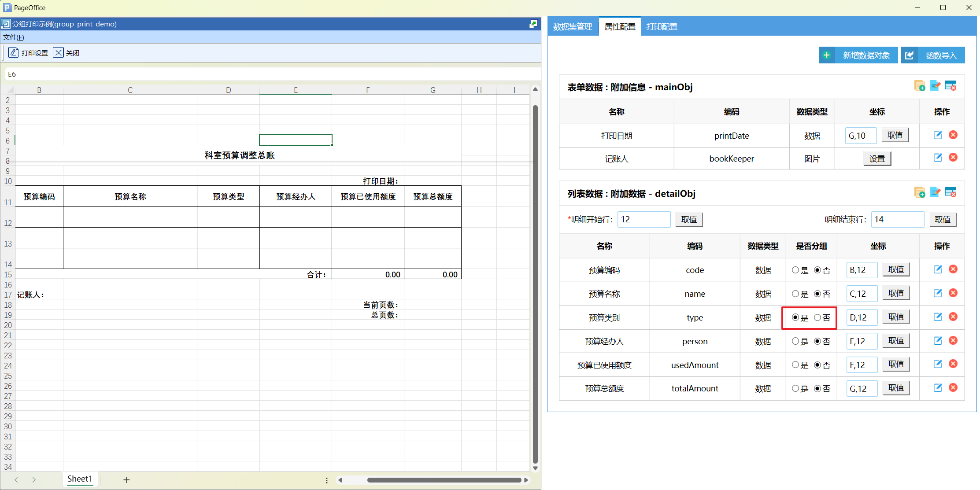Set grouping to 否 for type row
Screen dimensions: 980x490
click(817, 317)
